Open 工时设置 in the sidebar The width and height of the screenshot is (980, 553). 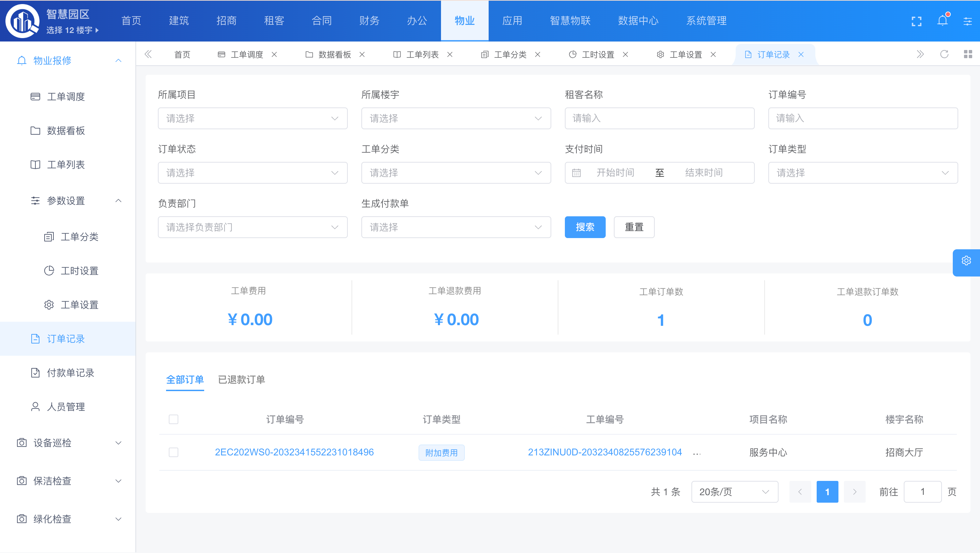[x=79, y=271]
